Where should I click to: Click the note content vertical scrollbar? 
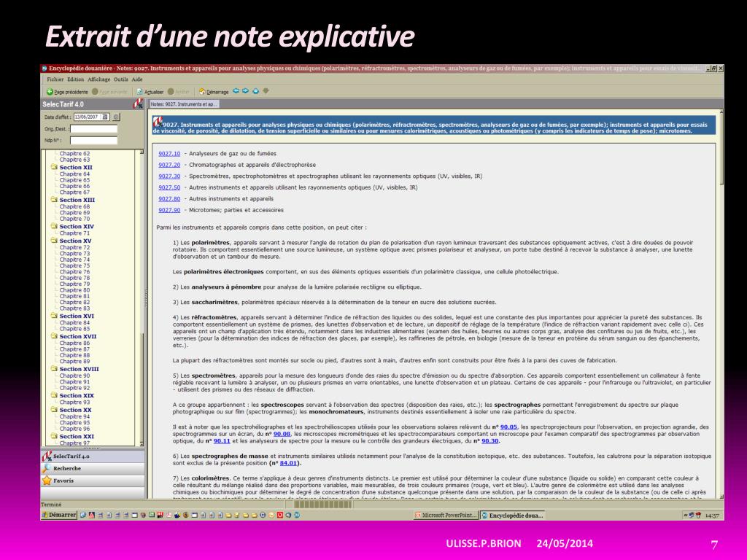point(721,303)
